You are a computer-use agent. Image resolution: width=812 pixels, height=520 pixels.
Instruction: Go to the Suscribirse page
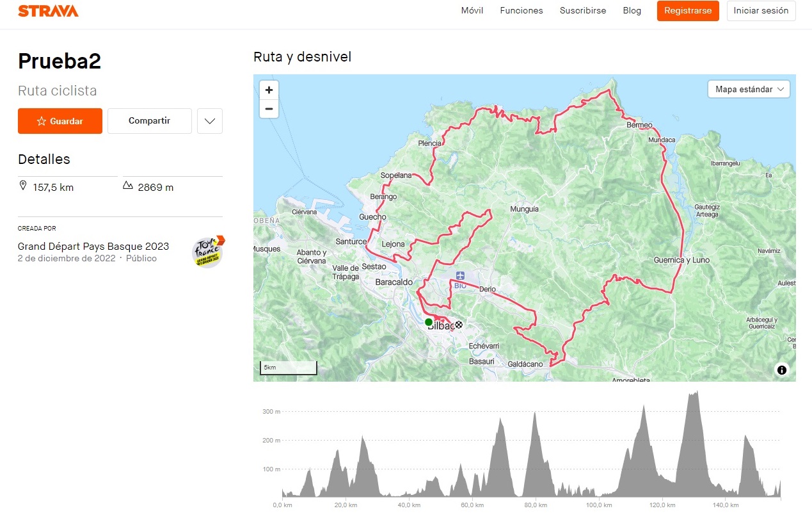point(583,11)
